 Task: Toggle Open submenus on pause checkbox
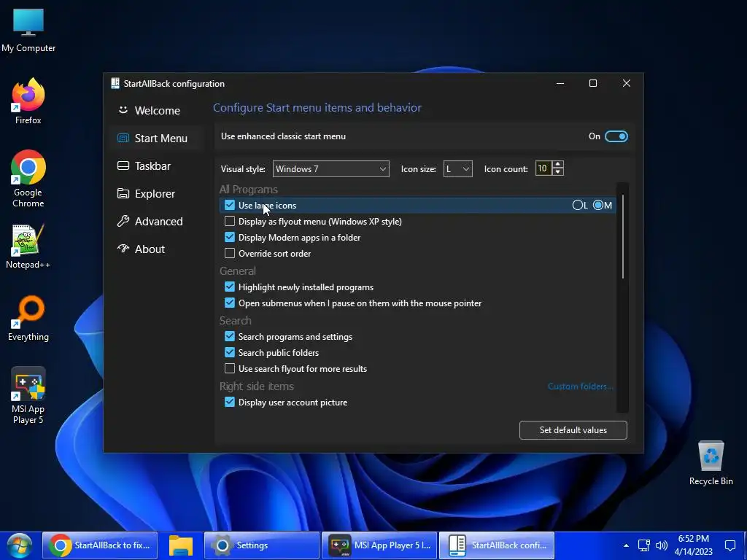click(x=230, y=303)
